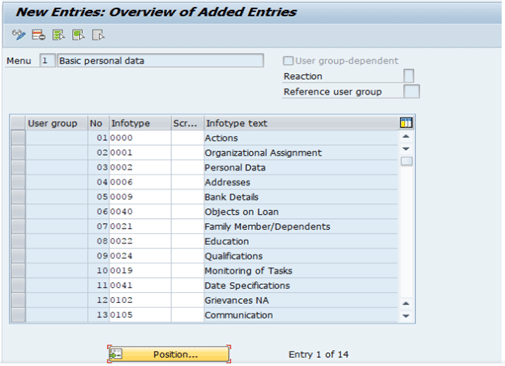505x366 pixels.
Task: Select the row marker for Date Specifications
Action: [x=18, y=285]
